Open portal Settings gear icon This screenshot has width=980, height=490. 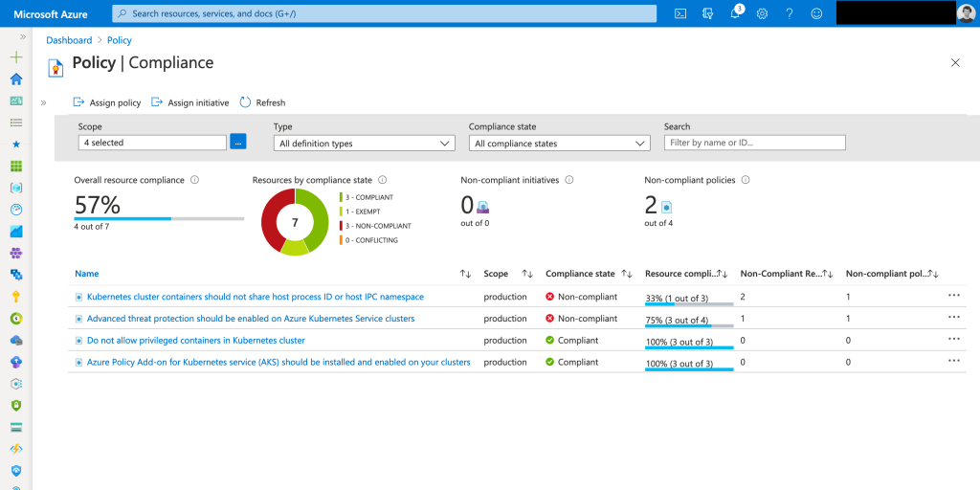762,13
